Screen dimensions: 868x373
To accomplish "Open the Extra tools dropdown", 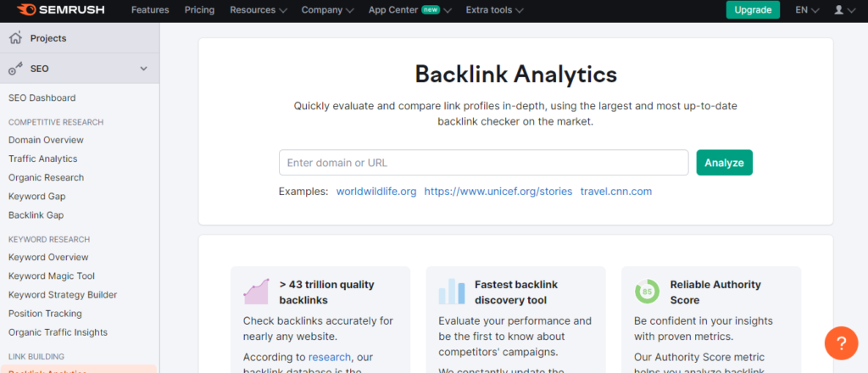I will pos(494,10).
